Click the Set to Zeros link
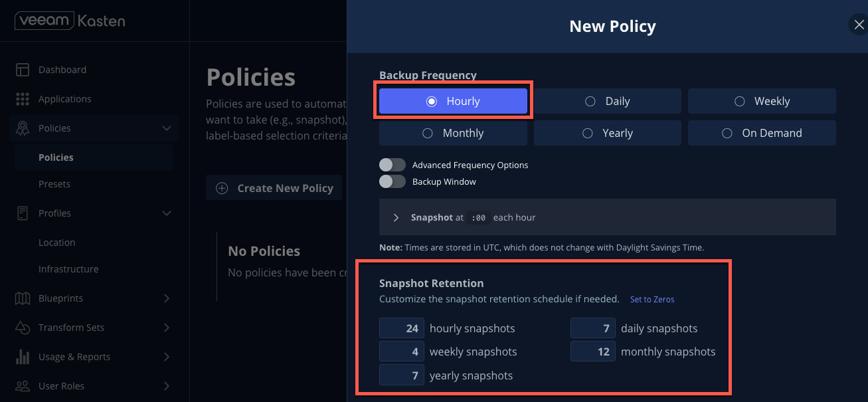The image size is (868, 402). [652, 299]
